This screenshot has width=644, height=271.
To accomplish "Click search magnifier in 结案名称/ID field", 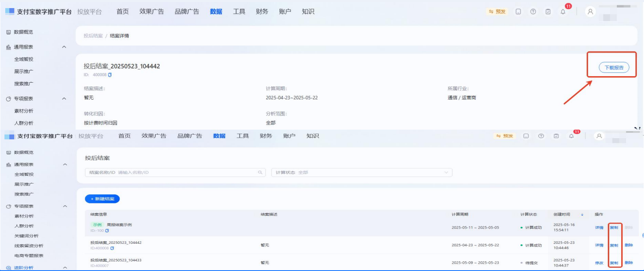I will [260, 173].
